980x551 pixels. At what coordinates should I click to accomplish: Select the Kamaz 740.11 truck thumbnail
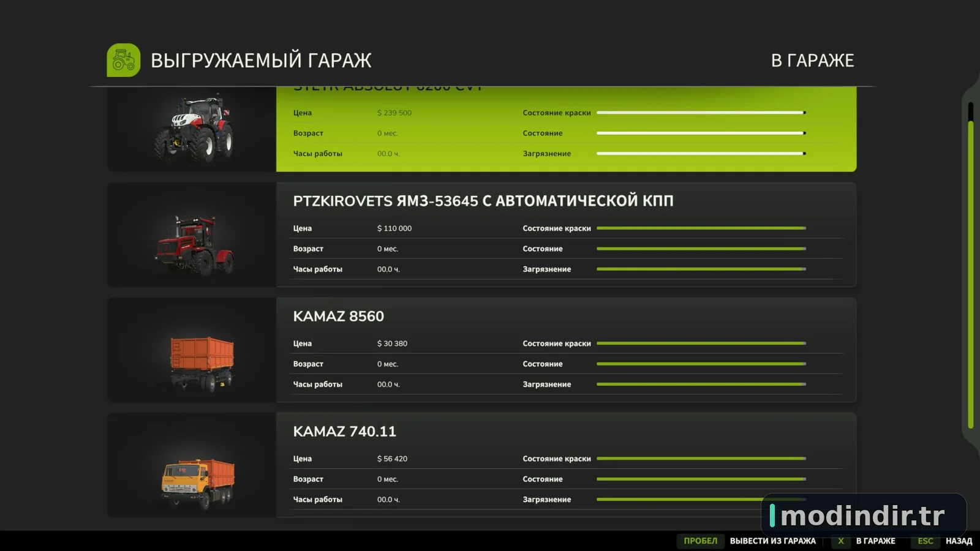coord(192,465)
